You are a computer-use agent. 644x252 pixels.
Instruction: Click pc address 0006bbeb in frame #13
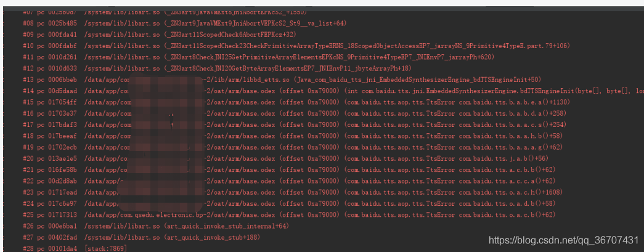[62, 79]
